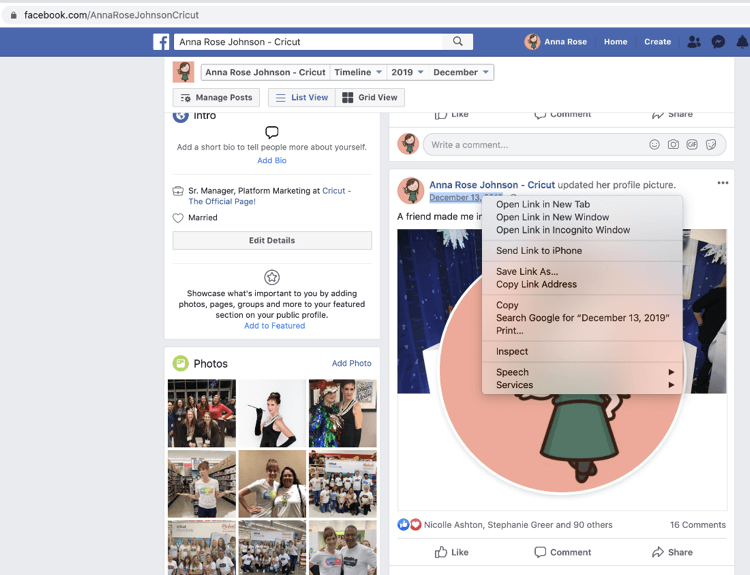Image resolution: width=750 pixels, height=575 pixels.
Task: Expand the Services submenu
Action: pyautogui.click(x=582, y=385)
